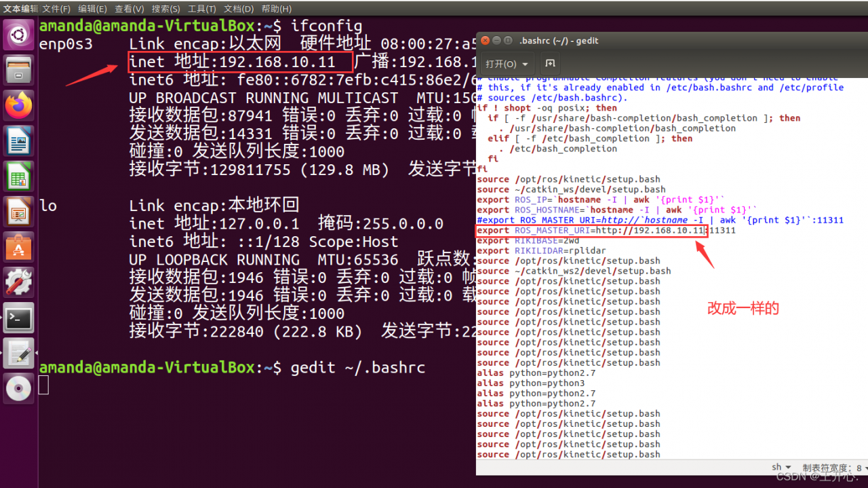Click 'inet 地址:192.168.10.11' in terminal
The image size is (868, 488).
click(232, 62)
